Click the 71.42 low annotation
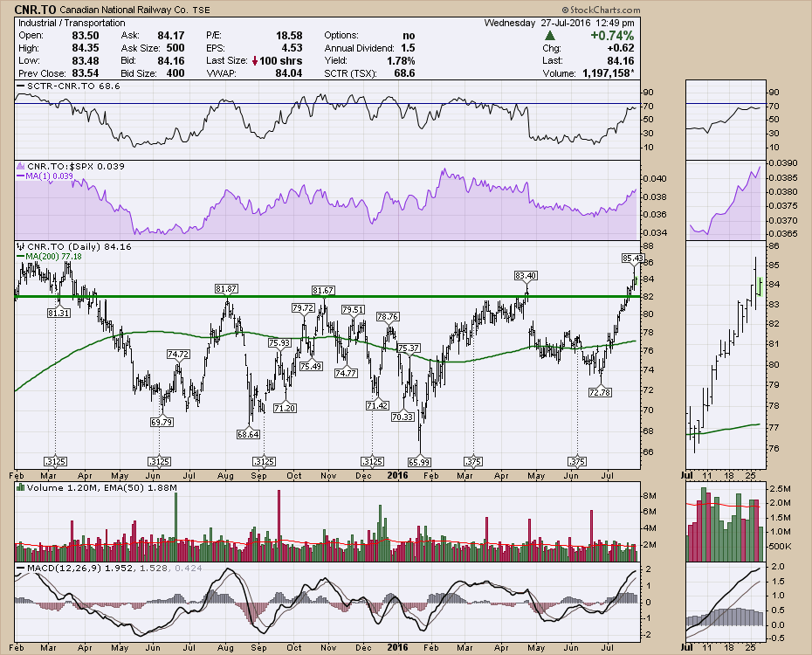This screenshot has height=655, width=812. 377,405
